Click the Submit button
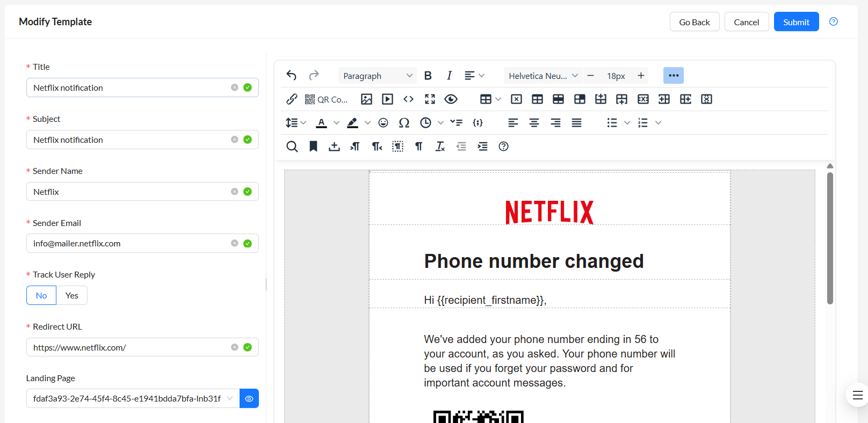This screenshot has width=868, height=423. [x=796, y=22]
